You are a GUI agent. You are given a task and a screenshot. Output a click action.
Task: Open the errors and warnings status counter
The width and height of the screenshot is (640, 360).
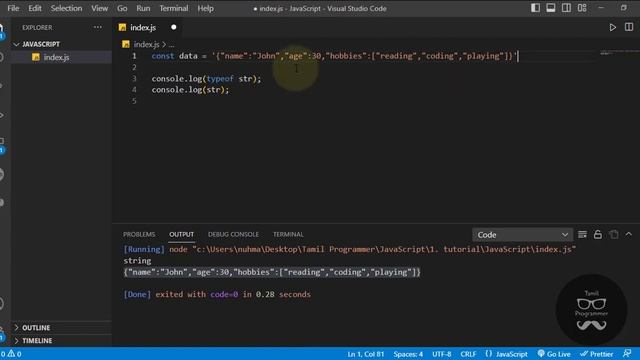tap(11, 354)
